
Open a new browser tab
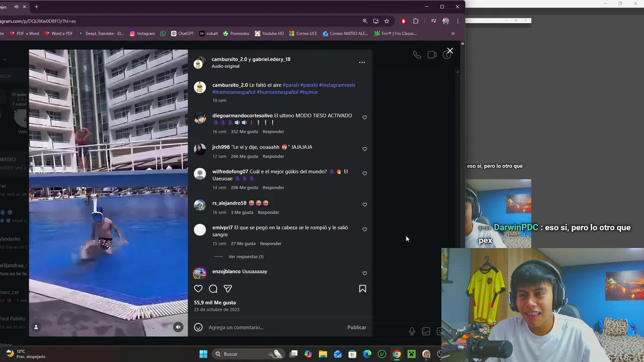click(36, 7)
